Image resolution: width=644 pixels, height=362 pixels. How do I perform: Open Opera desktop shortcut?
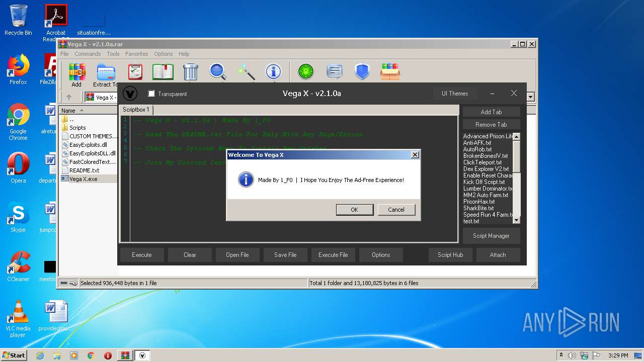18,168
